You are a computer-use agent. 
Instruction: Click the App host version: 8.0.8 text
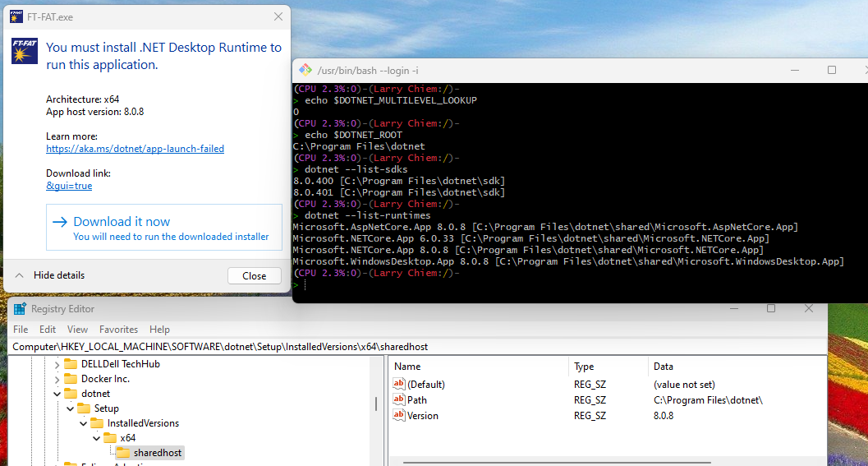click(94, 112)
